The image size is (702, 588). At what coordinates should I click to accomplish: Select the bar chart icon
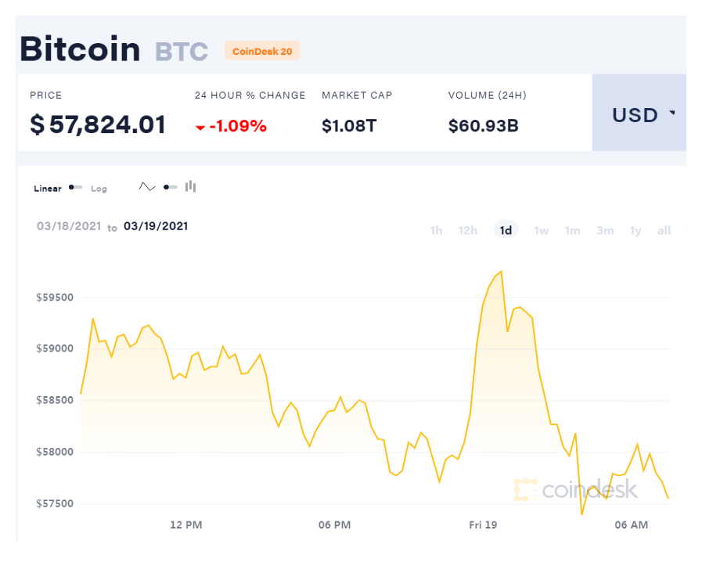(189, 186)
